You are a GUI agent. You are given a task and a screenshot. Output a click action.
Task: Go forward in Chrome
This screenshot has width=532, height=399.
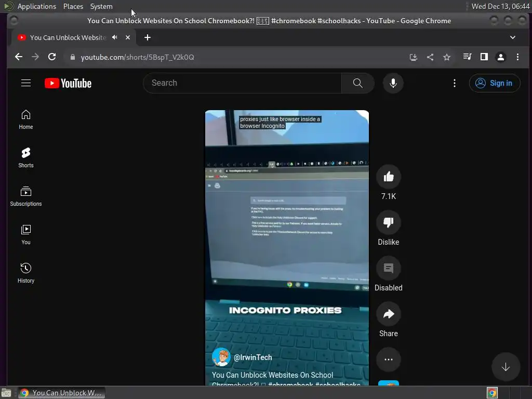click(35, 57)
